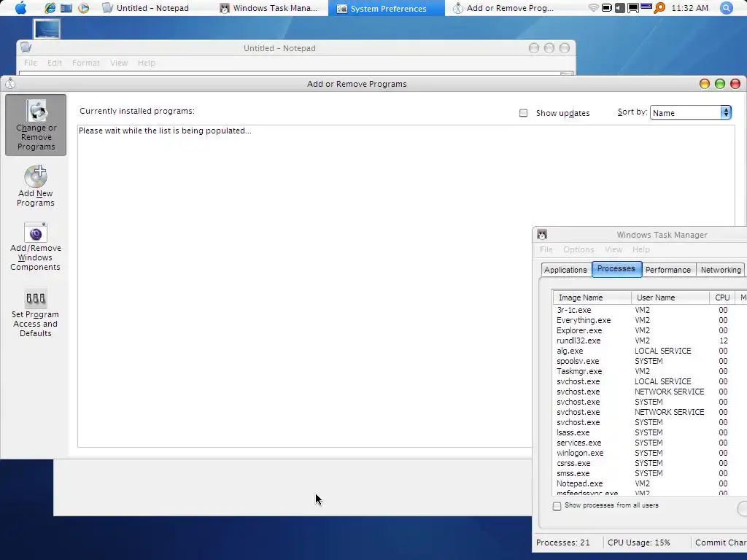747x560 pixels.
Task: Switch to Untitled - Notepad in taskbar
Action: 146,8
